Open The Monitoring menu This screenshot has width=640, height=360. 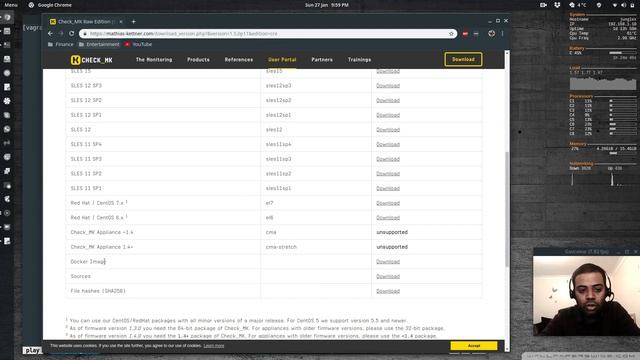(x=154, y=60)
